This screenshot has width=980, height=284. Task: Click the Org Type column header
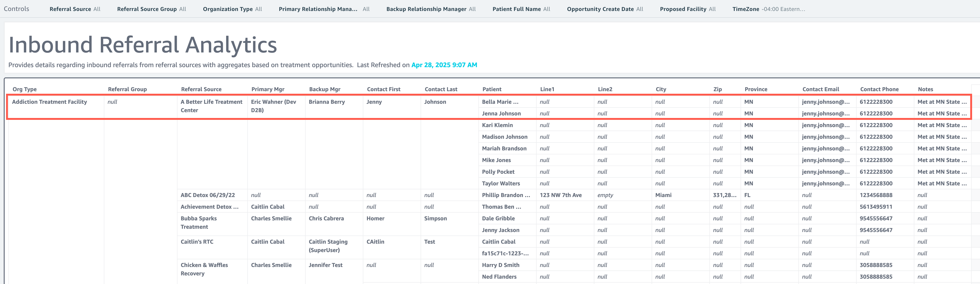(25, 89)
